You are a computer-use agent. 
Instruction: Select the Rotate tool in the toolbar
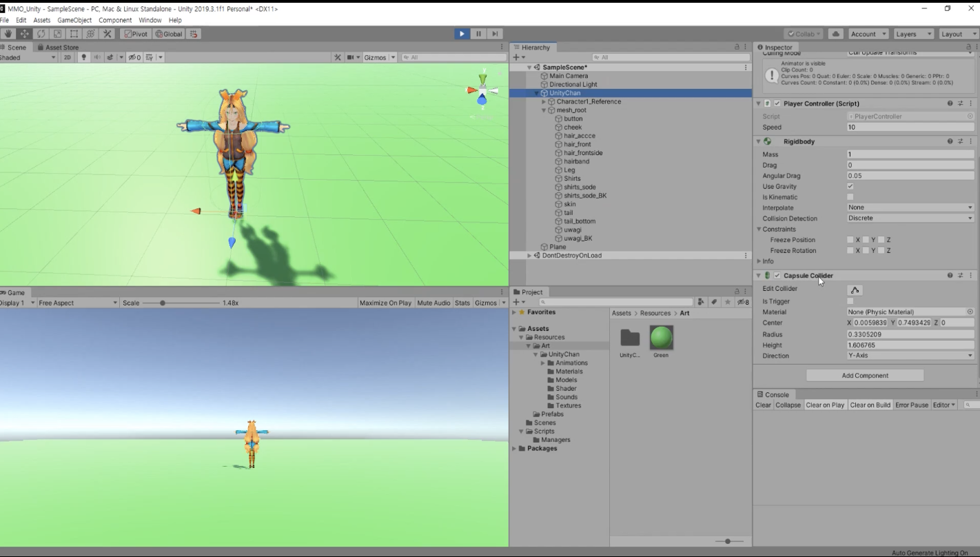(41, 34)
